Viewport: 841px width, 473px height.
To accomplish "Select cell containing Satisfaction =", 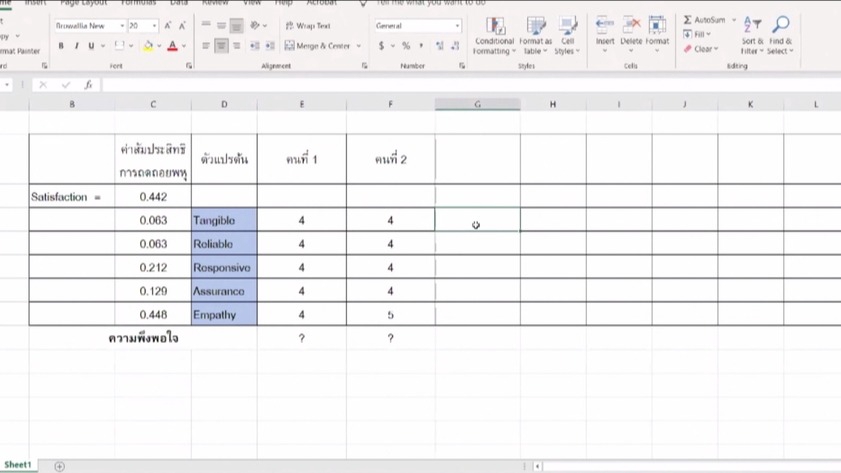I will 72,197.
